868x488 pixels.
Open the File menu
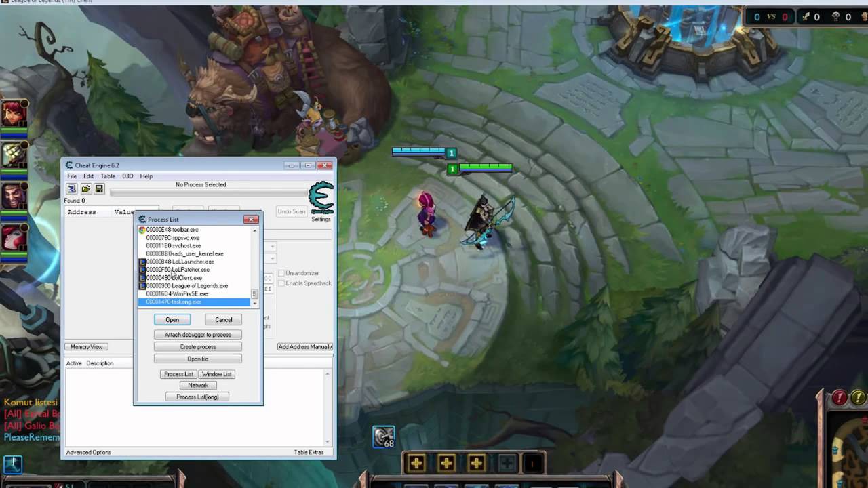(72, 176)
